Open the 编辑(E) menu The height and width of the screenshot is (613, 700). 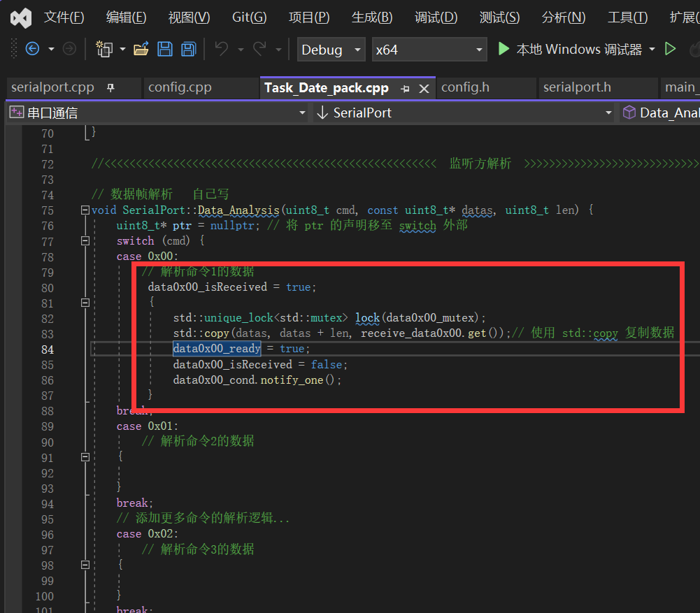click(127, 18)
